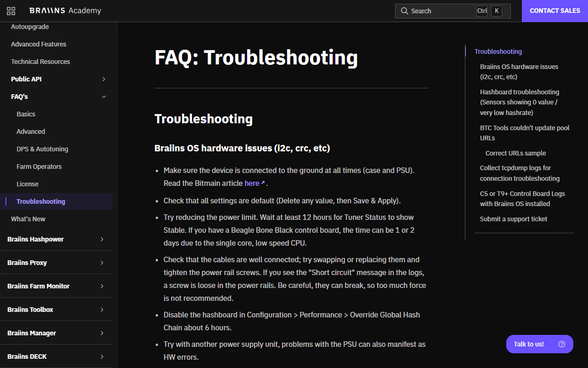Click the 'Troubleshooting' section heading in article

click(x=204, y=119)
